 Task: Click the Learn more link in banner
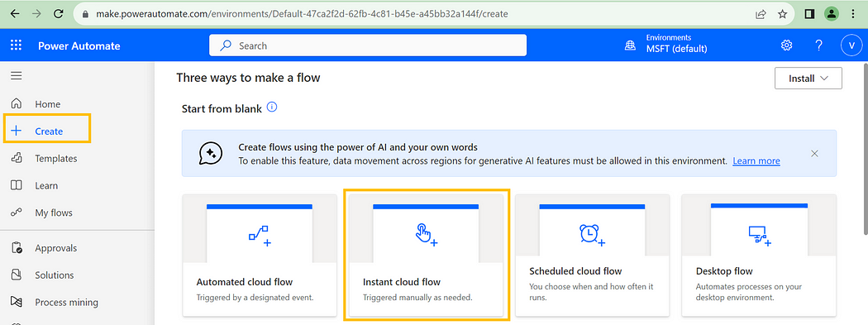point(756,160)
